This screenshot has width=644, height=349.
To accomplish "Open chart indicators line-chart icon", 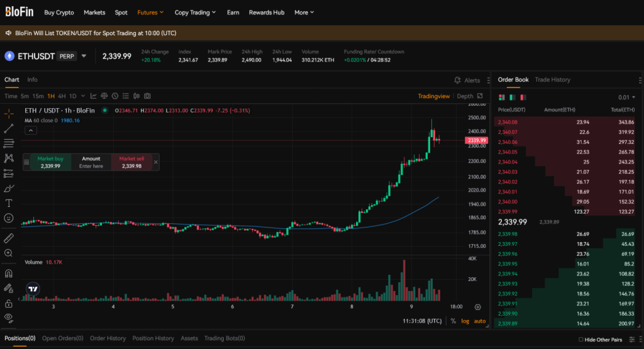I will tap(94, 96).
